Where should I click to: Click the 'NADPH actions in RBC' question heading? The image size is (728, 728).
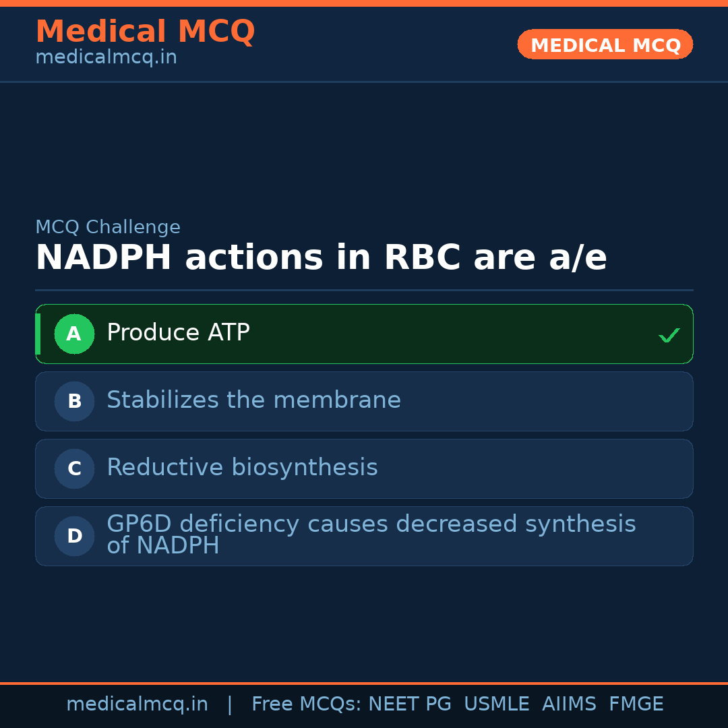coord(321,258)
